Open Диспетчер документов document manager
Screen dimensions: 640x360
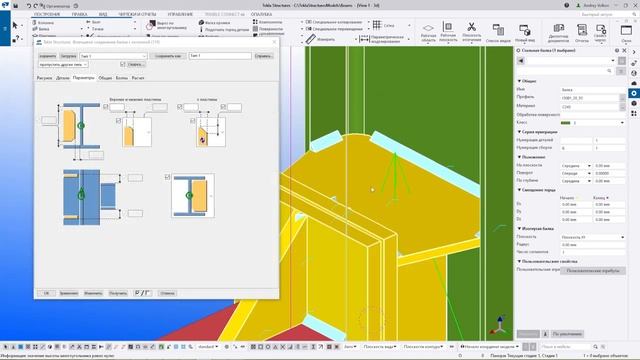tap(558, 33)
